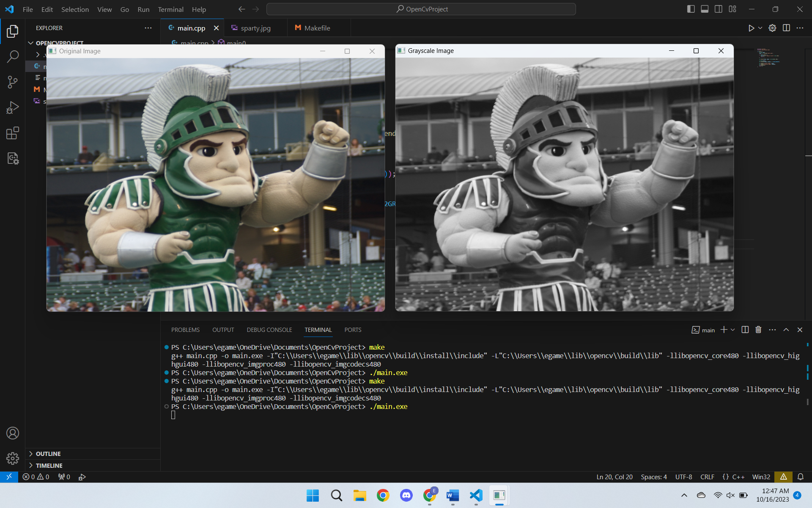
Task: Toggle the secondary side bar layout
Action: point(719,9)
